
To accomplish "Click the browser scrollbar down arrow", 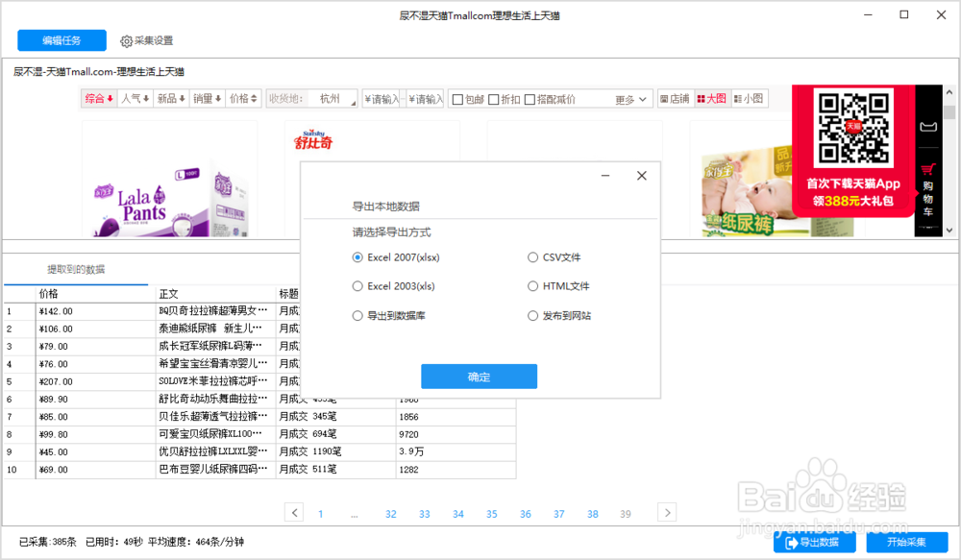I will click(x=949, y=231).
